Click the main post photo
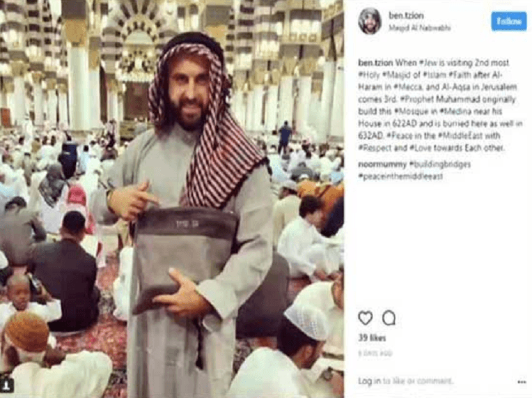Viewport: 532px width, 398px height. tap(172, 199)
